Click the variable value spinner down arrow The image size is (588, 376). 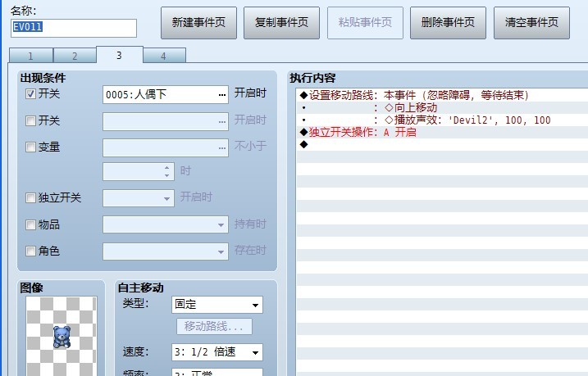(167, 175)
